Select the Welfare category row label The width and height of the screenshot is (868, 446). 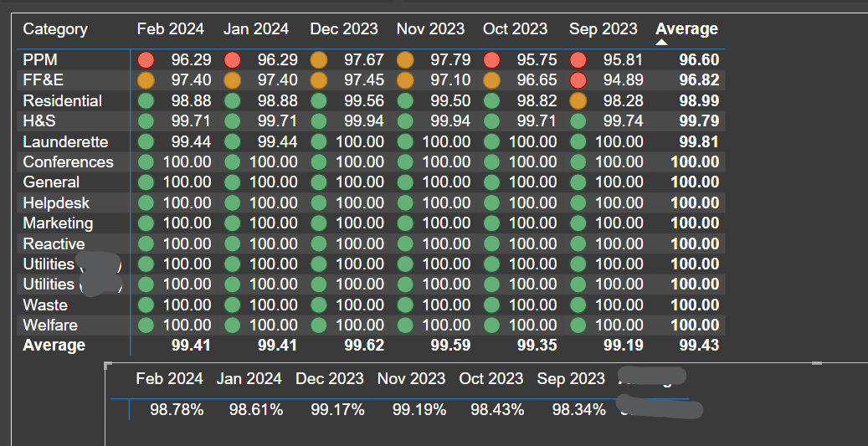50,325
